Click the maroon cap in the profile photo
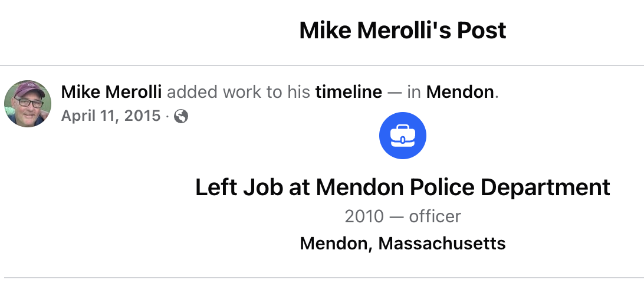644x283 pixels. click(28, 89)
